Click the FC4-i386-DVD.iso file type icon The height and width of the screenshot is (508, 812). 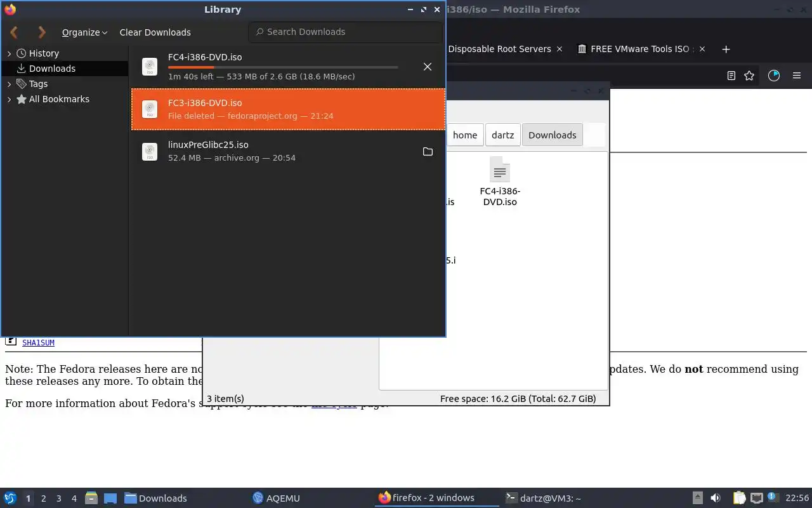[x=150, y=67]
